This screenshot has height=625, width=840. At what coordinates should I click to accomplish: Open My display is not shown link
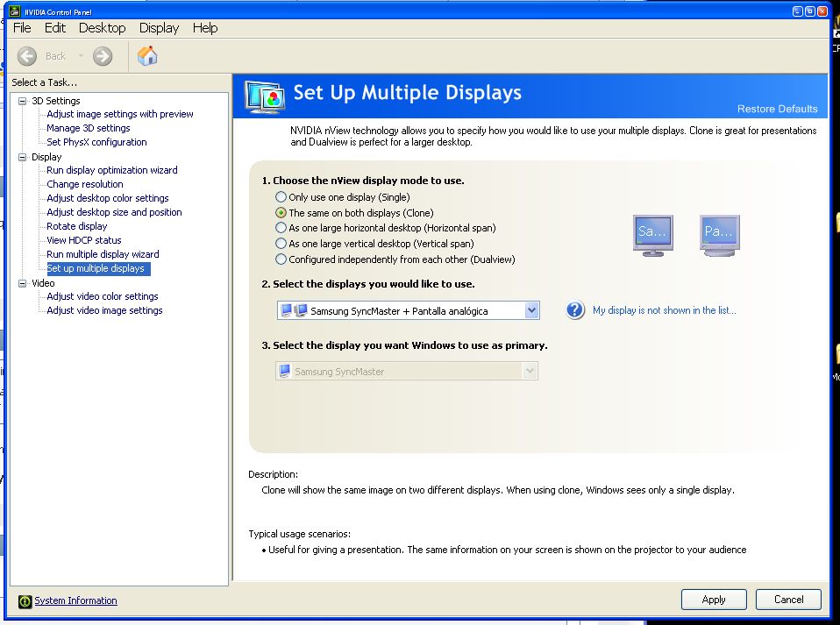(665, 310)
